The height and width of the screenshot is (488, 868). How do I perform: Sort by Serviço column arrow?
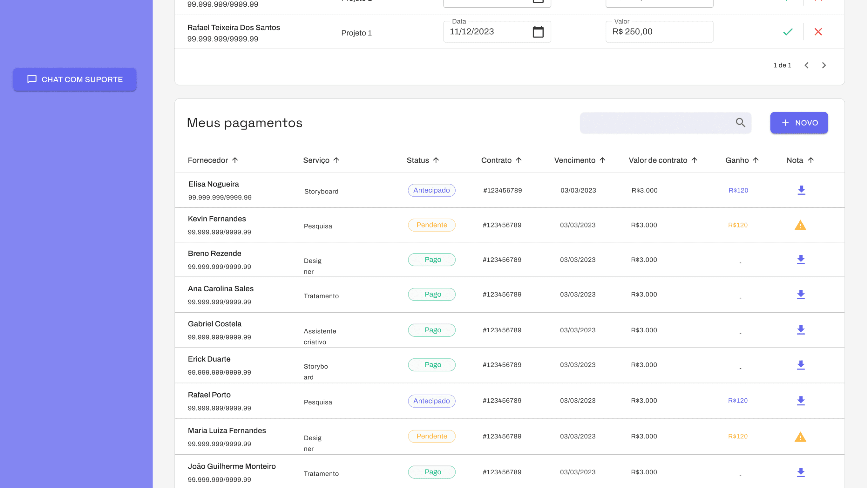(x=336, y=160)
